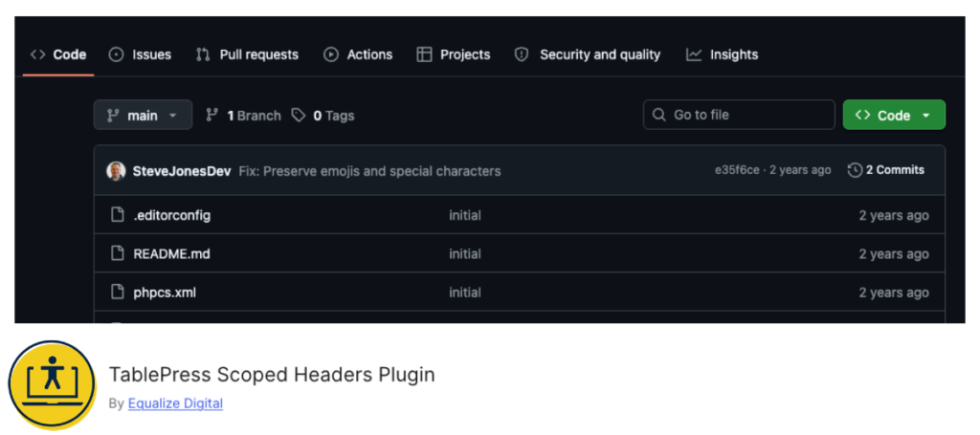The width and height of the screenshot is (980, 435).
Task: Click the file icon beside phpcs.xml
Action: 117,292
